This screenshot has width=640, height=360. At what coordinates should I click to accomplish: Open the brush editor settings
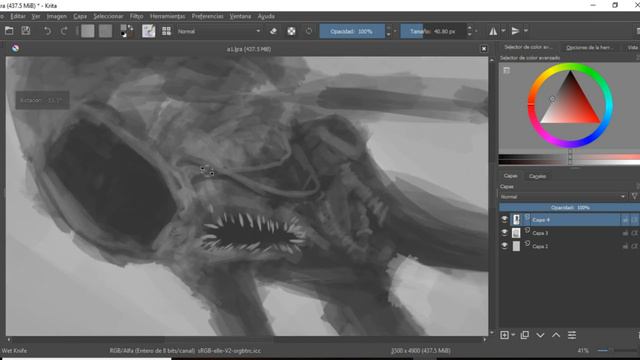click(x=149, y=31)
